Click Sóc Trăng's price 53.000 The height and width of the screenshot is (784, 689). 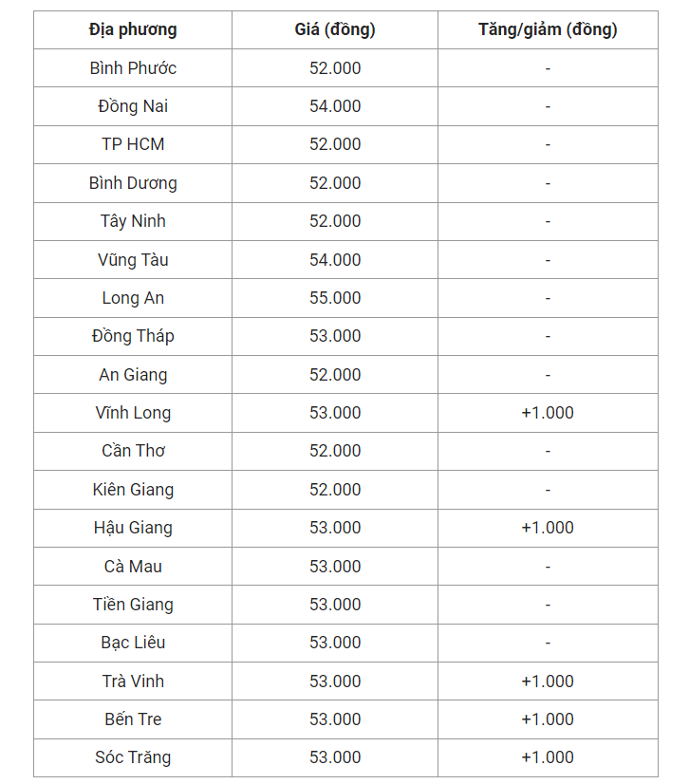coord(335,757)
